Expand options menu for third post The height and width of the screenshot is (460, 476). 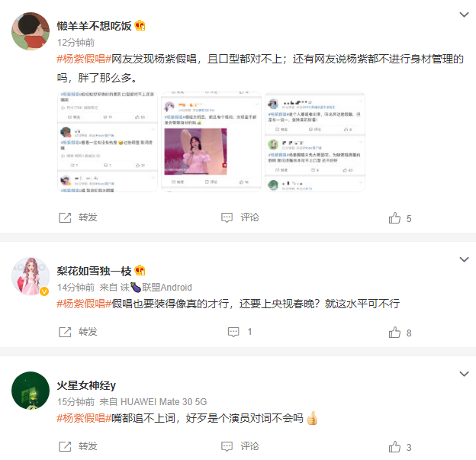464,374
